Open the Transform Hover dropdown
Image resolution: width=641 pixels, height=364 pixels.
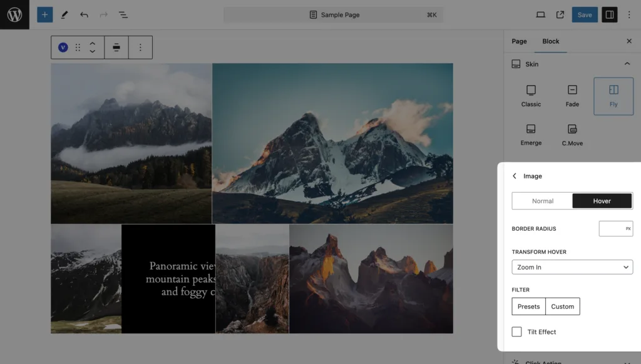coord(572,267)
